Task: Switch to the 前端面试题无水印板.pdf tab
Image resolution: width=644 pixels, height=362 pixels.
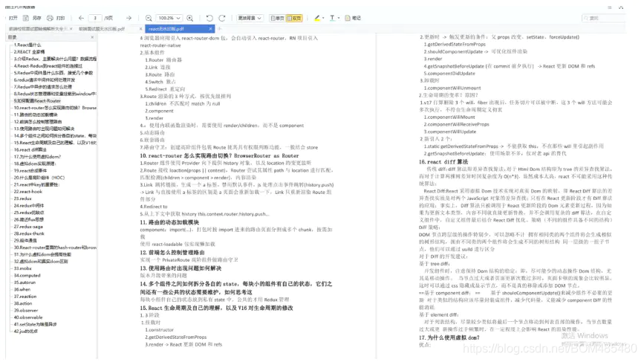Action: click(102, 29)
